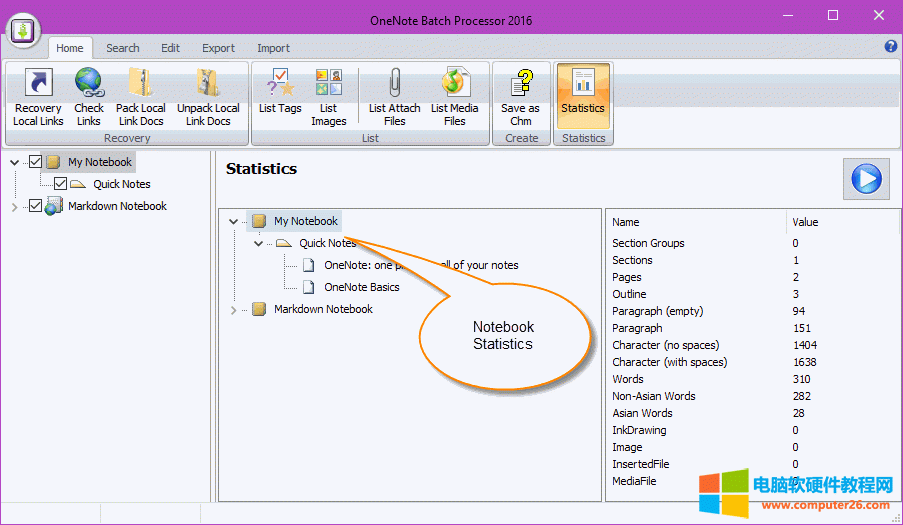Switch to the Export tab
The height and width of the screenshot is (525, 903).
(218, 48)
